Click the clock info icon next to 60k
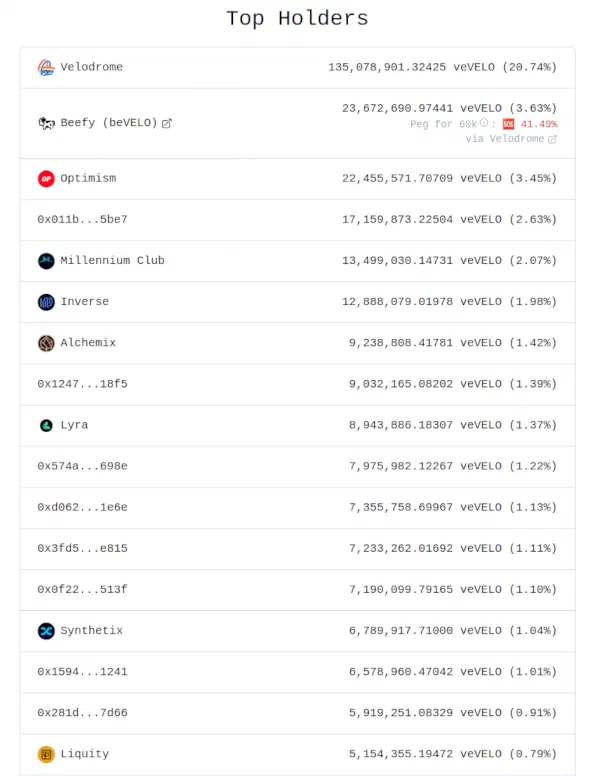 [x=484, y=123]
